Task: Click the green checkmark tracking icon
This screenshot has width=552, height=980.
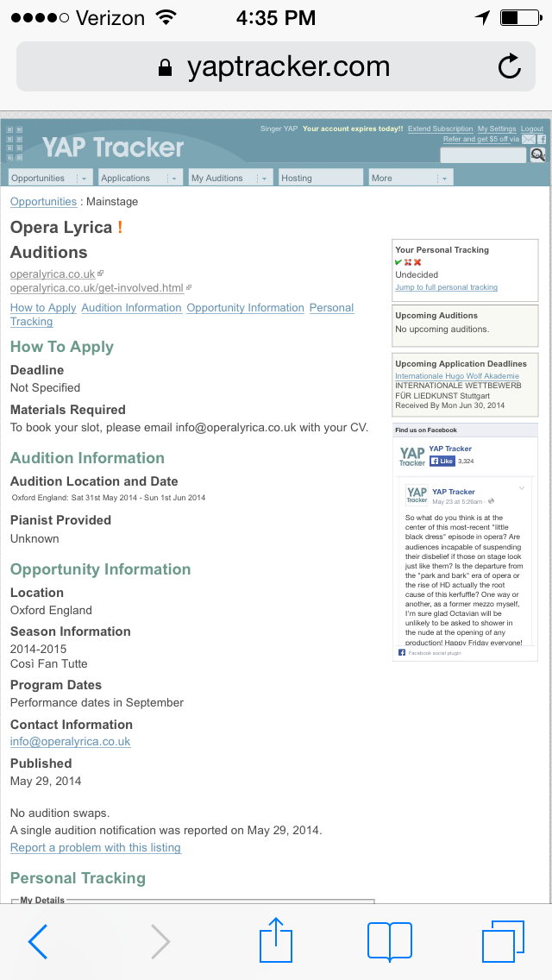Action: coord(398,262)
